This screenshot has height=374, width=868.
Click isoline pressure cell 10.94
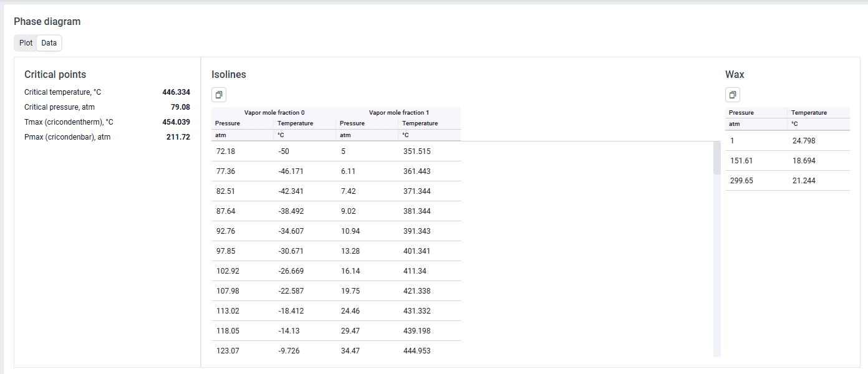[367, 231]
